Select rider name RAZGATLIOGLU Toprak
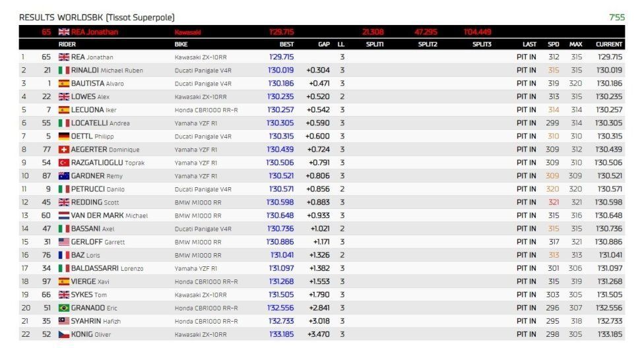 [x=108, y=163]
